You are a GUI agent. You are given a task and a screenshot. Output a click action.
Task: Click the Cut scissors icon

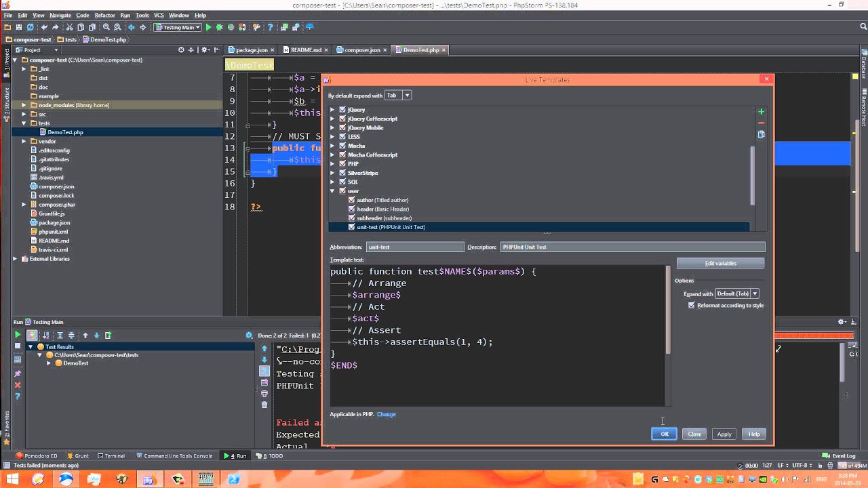click(69, 27)
